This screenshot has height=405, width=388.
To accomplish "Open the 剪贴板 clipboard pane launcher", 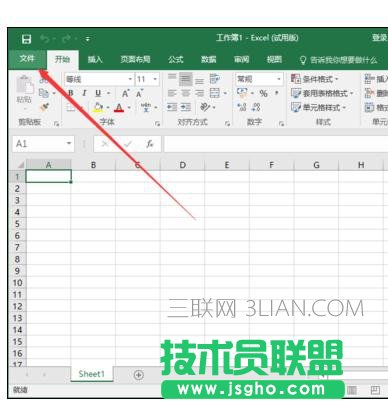I will pos(56,124).
